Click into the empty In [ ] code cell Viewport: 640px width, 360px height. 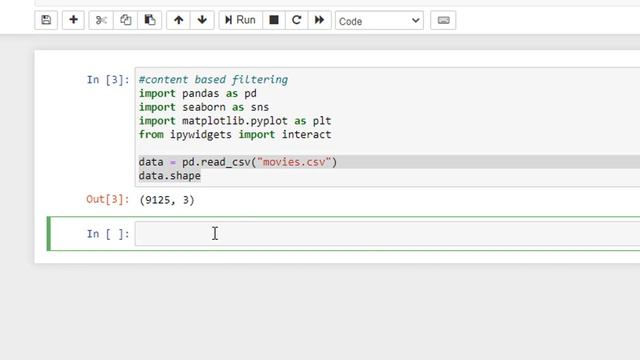[x=387, y=234]
